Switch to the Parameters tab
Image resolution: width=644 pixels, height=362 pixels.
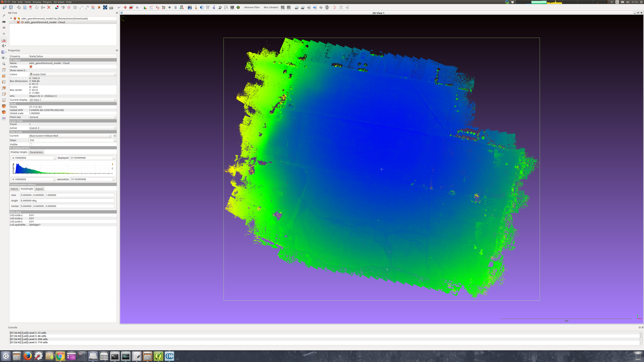pos(36,152)
